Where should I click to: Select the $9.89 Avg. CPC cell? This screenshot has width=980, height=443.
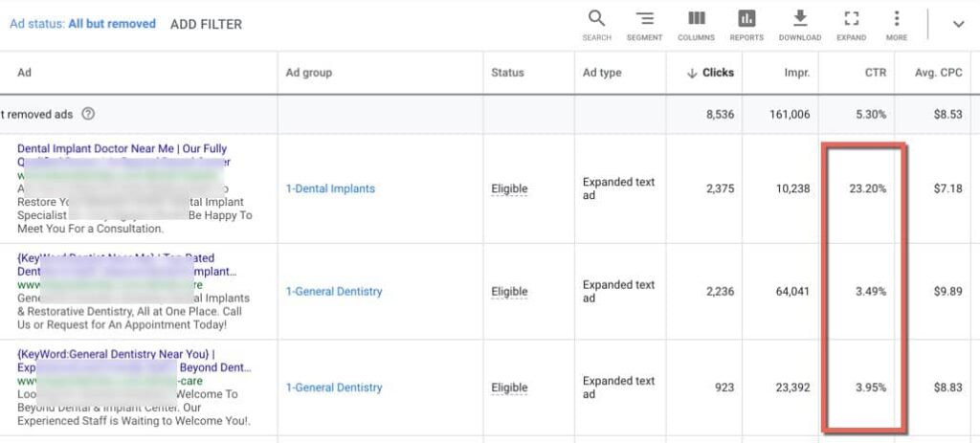point(948,291)
